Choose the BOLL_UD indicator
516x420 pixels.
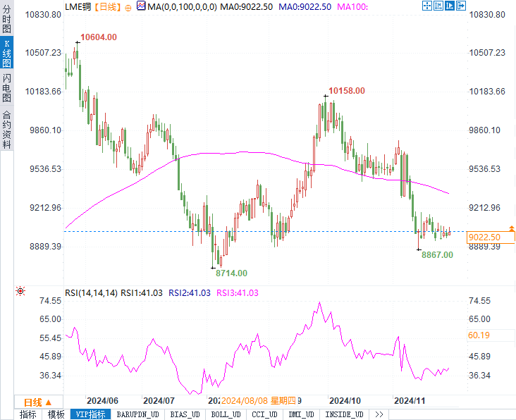tap(226, 414)
